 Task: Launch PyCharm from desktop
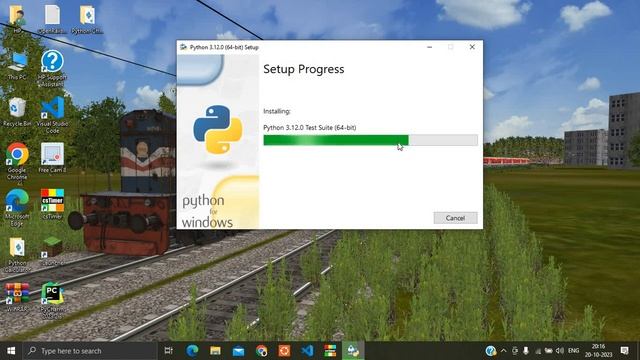(x=52, y=300)
